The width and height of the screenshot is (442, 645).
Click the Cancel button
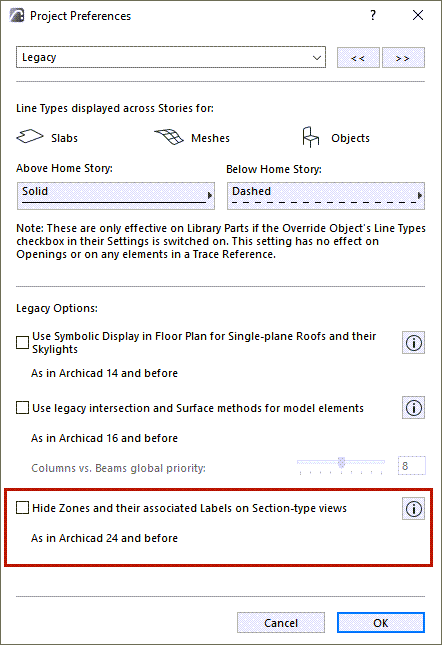pos(281,623)
